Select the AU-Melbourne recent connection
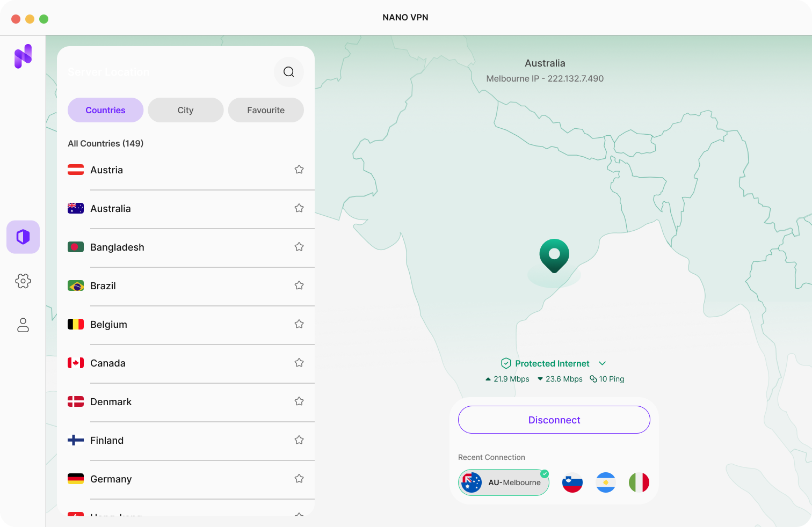Screen dimensions: 812x527 click(x=504, y=482)
